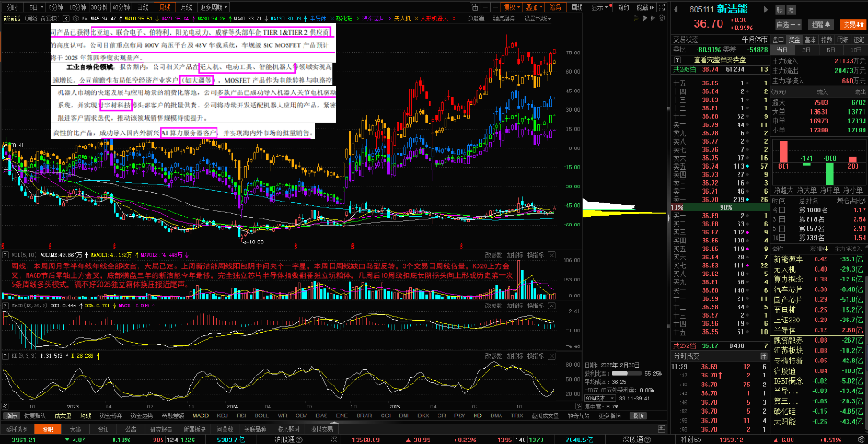
Task: Select the TRIX indicator tab
Action: click(517, 416)
